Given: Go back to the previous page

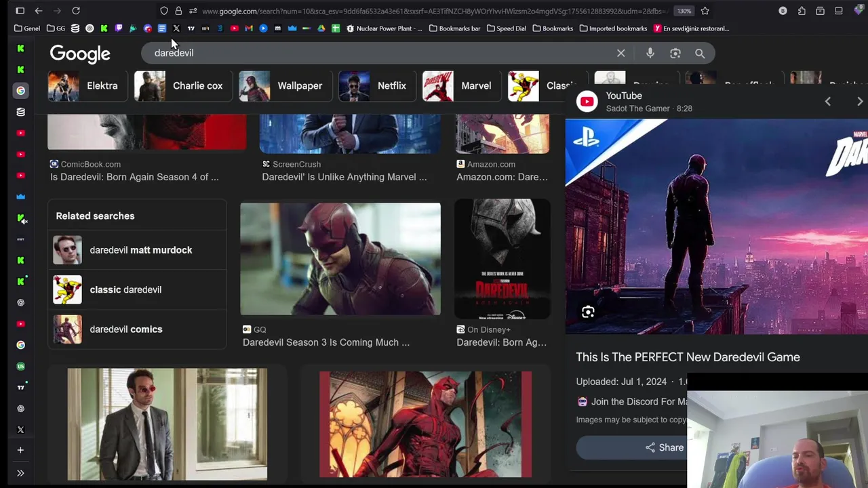Looking at the screenshot, I should pyautogui.click(x=39, y=11).
